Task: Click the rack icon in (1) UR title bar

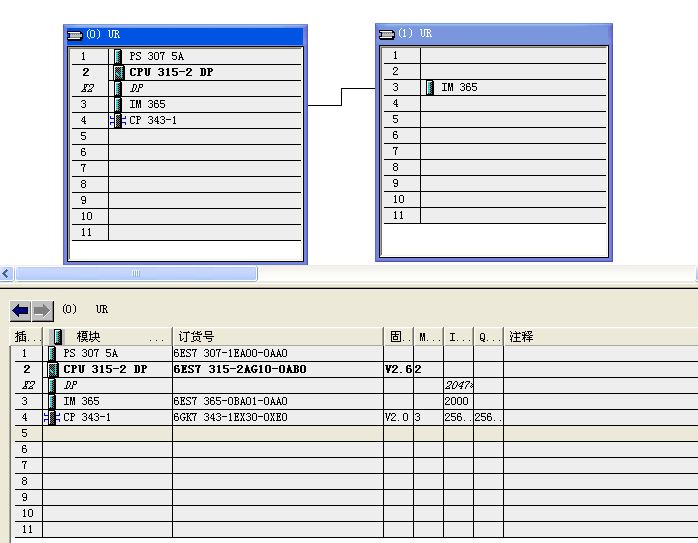Action: pyautogui.click(x=387, y=34)
